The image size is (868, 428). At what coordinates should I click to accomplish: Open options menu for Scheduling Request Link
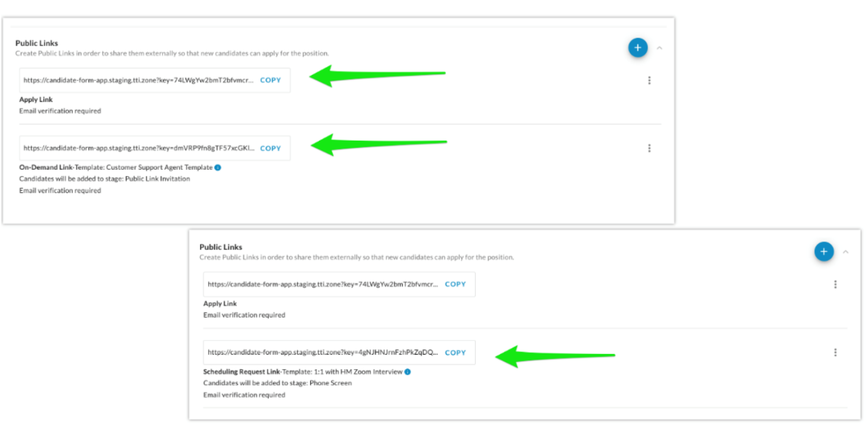point(835,352)
